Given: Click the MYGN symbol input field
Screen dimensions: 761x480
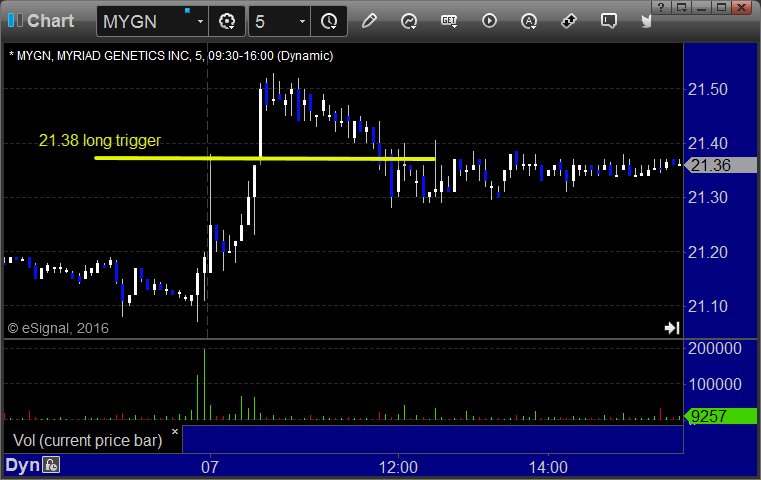Looking at the screenshot, I should pyautogui.click(x=145, y=21).
